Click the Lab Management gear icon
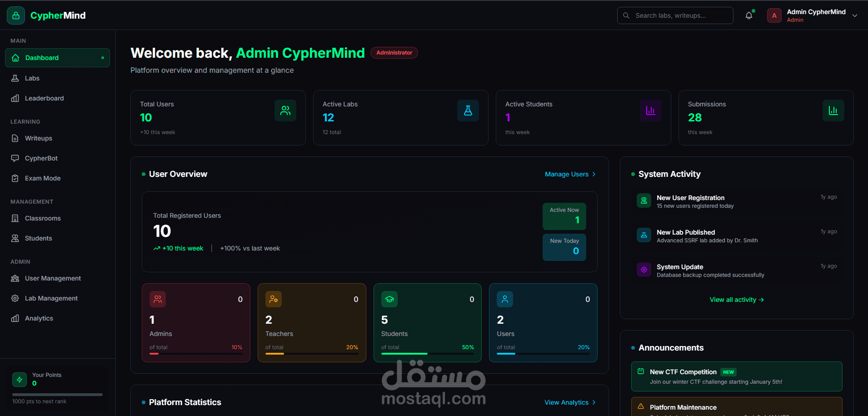 [x=15, y=298]
